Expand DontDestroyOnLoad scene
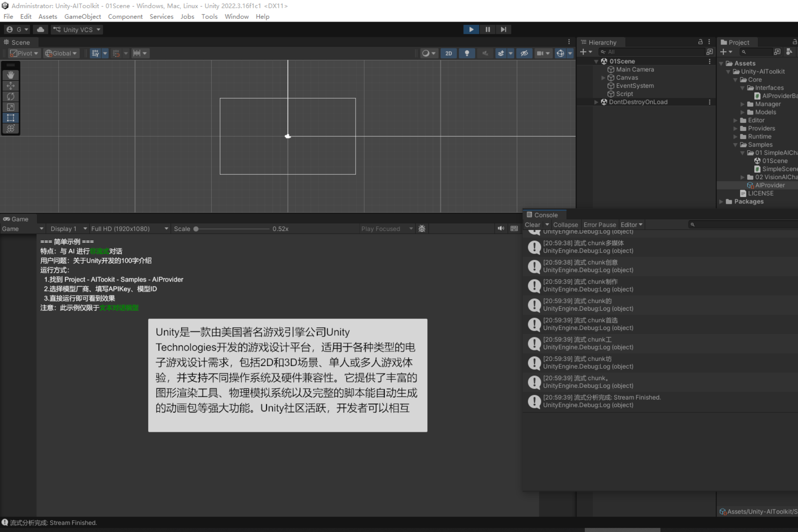This screenshot has height=532, width=798. [596, 102]
